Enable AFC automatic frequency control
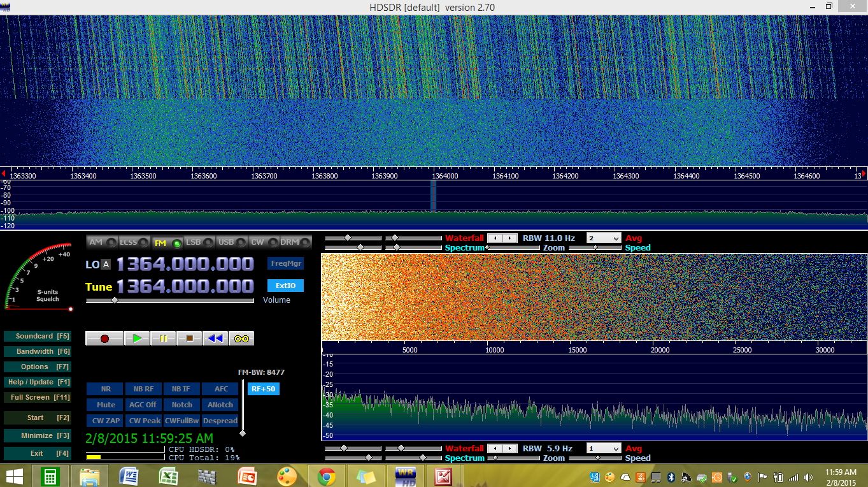 pyautogui.click(x=220, y=389)
